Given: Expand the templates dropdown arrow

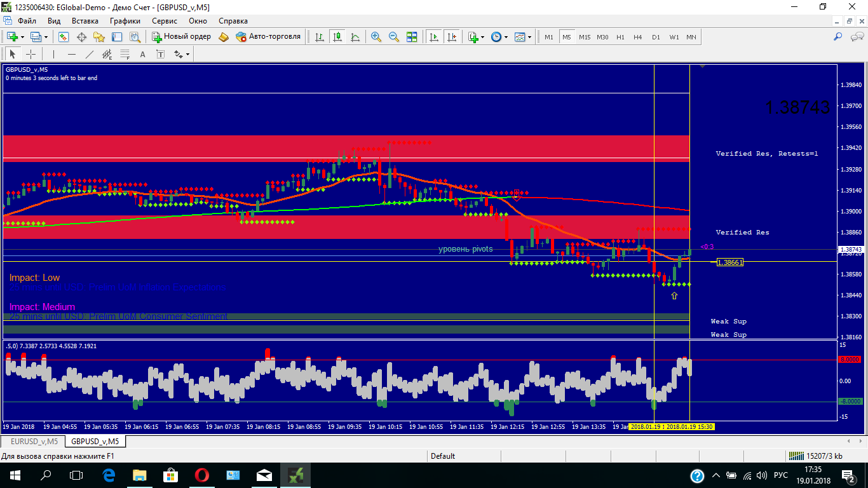Looking at the screenshot, I should (530, 37).
